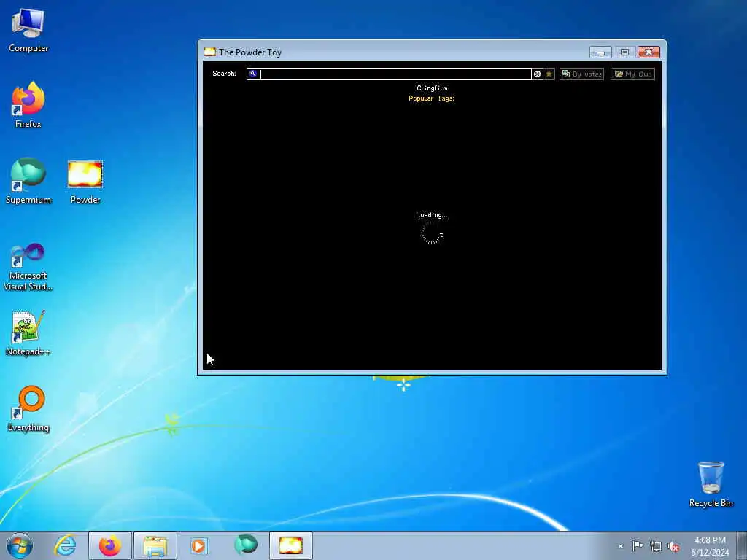Select the Supermium desktop shortcut

[28, 181]
